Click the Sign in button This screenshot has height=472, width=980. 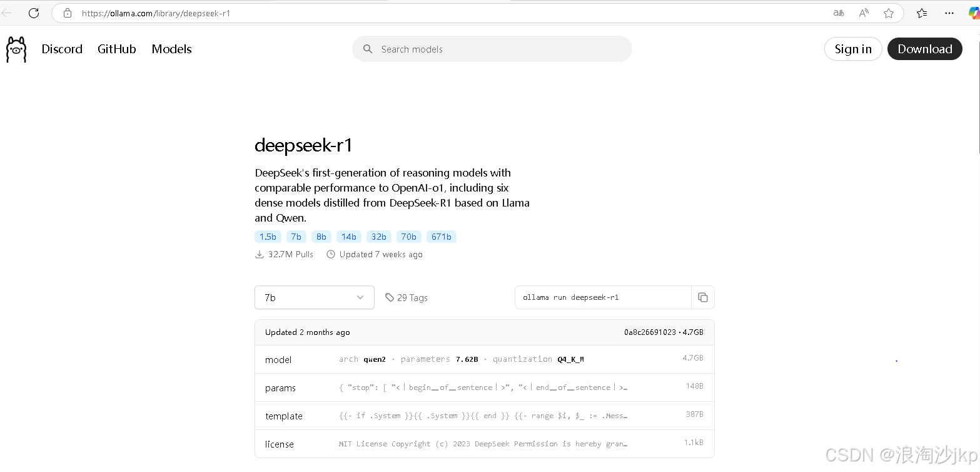click(x=853, y=49)
